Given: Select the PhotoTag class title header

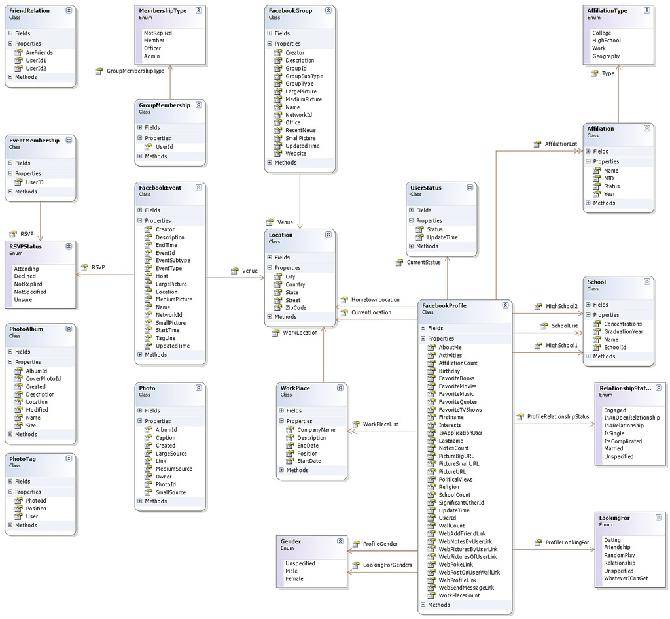Looking at the screenshot, I should pyautogui.click(x=22, y=459).
